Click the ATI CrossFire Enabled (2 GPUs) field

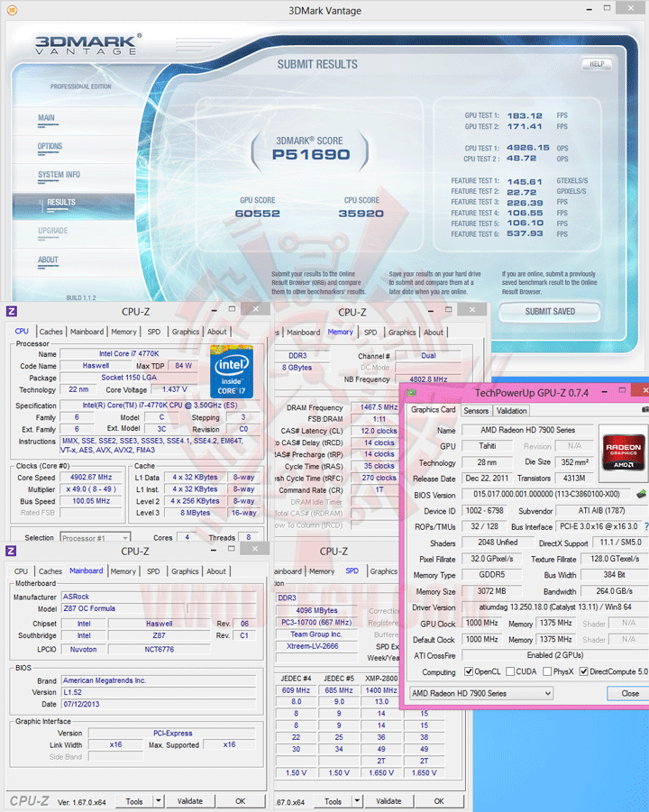point(554,655)
